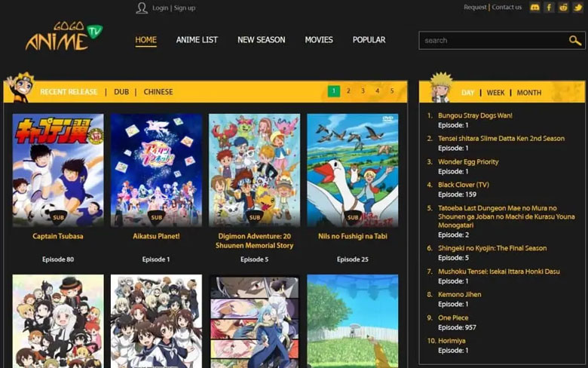Screen dimensions: 588x368
Task: Open the MOVIES menu item
Action: pyautogui.click(x=319, y=40)
